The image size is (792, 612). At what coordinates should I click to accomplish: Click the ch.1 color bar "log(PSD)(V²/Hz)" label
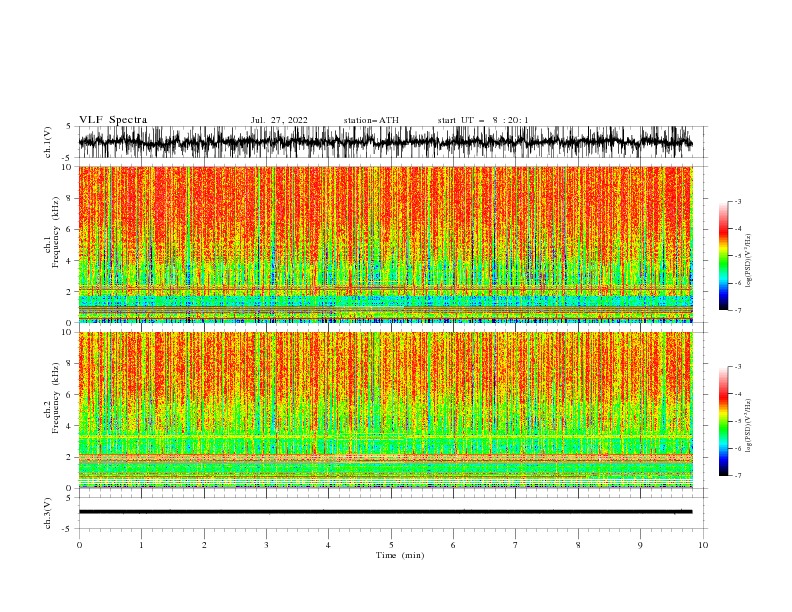click(x=748, y=261)
